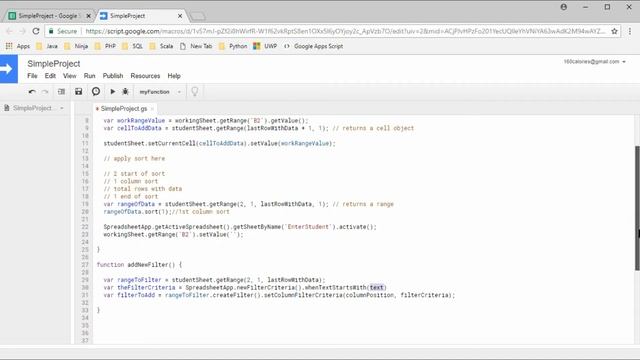Open the File menu
This screenshot has width=640, height=360.
(32, 76)
